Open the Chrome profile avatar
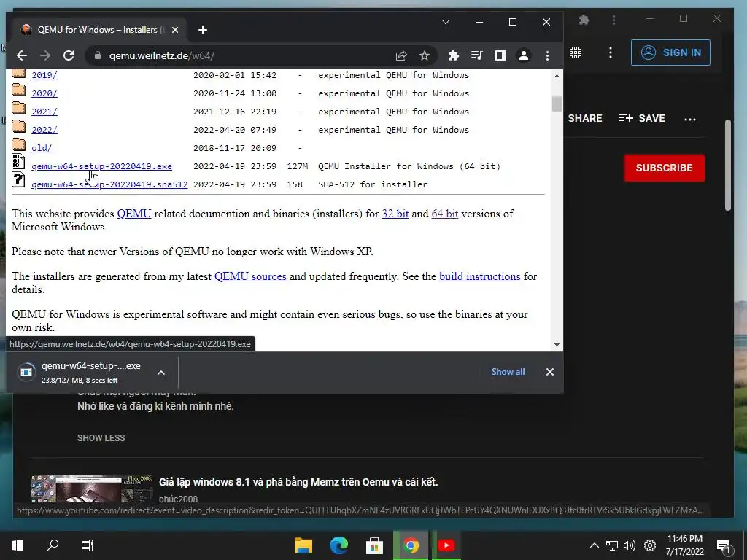This screenshot has height=560, width=747. [524, 55]
